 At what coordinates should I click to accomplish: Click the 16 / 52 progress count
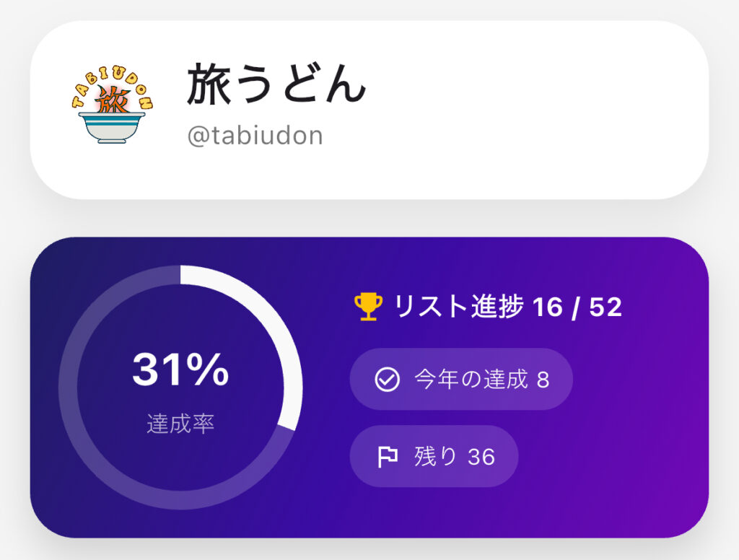point(577,307)
